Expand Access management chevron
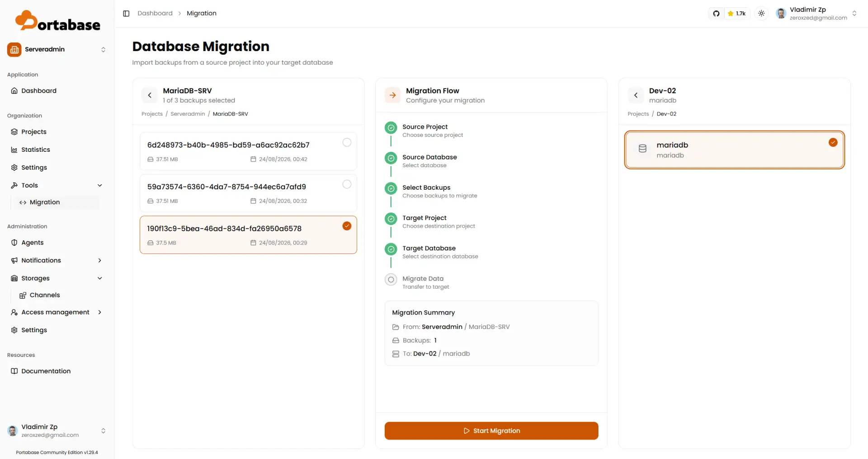 point(100,312)
